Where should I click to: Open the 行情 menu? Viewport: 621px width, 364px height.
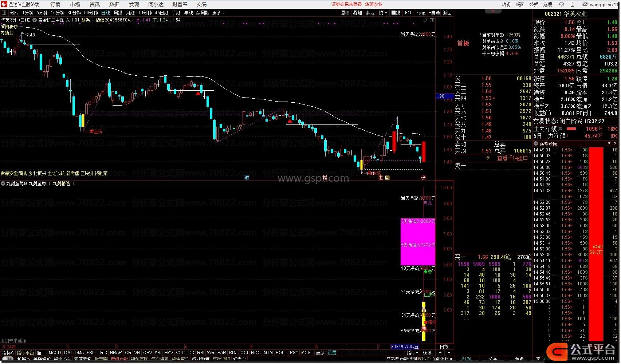click(x=55, y=4)
